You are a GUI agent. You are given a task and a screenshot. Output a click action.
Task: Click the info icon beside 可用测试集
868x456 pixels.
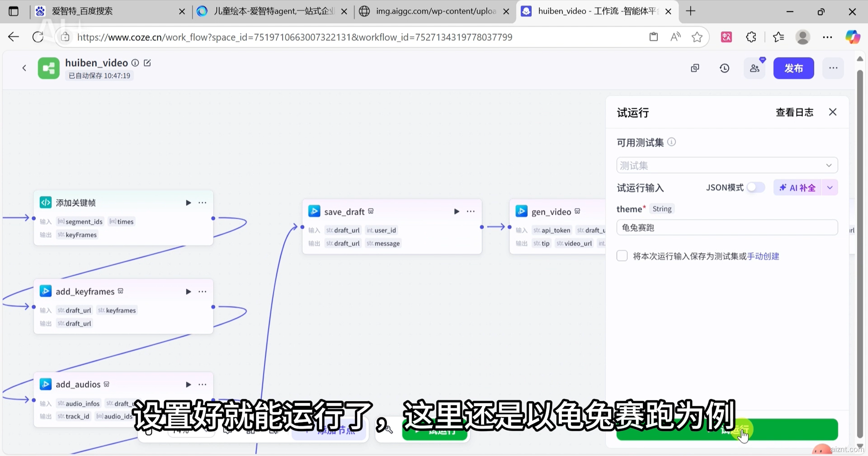pyautogui.click(x=671, y=142)
